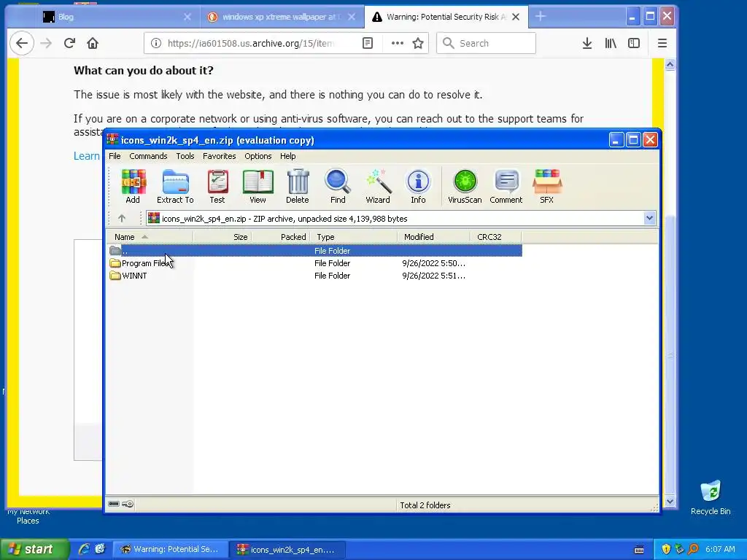Open the Commands menu
Screen dimensions: 747x560
[x=148, y=156]
